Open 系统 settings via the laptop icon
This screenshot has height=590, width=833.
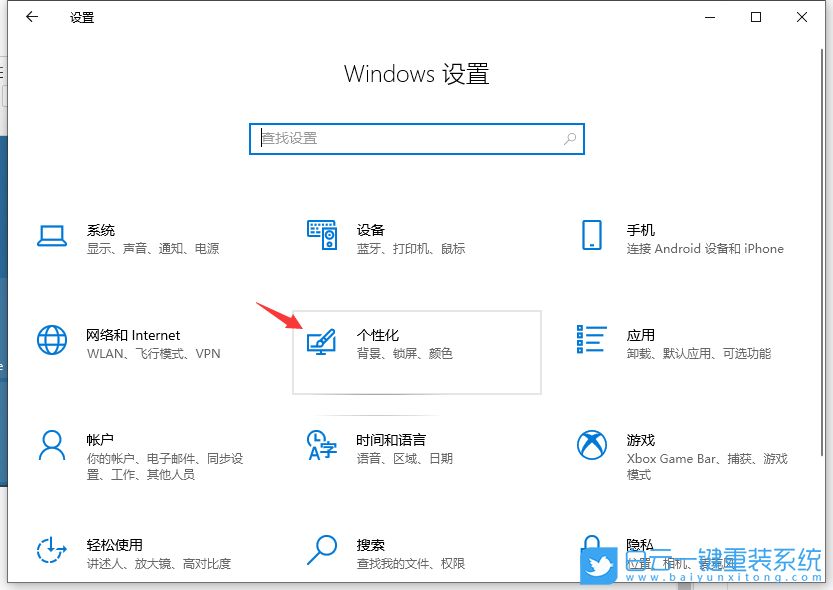52,235
